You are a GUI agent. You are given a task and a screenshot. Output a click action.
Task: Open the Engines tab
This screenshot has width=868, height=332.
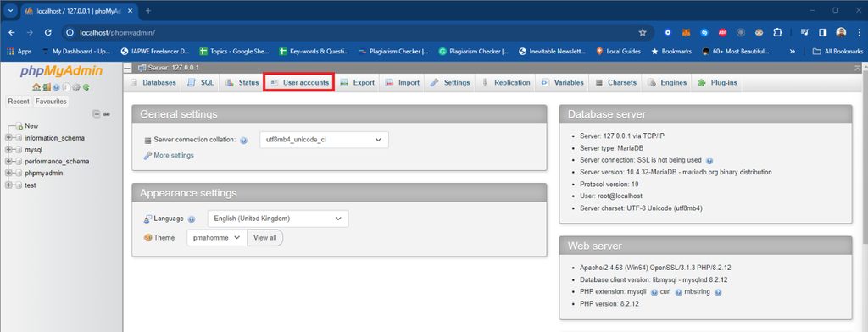point(667,82)
